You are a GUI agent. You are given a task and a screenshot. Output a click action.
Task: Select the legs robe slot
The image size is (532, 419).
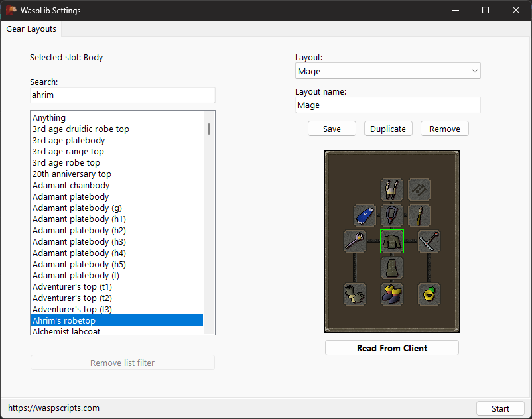pos(392,268)
